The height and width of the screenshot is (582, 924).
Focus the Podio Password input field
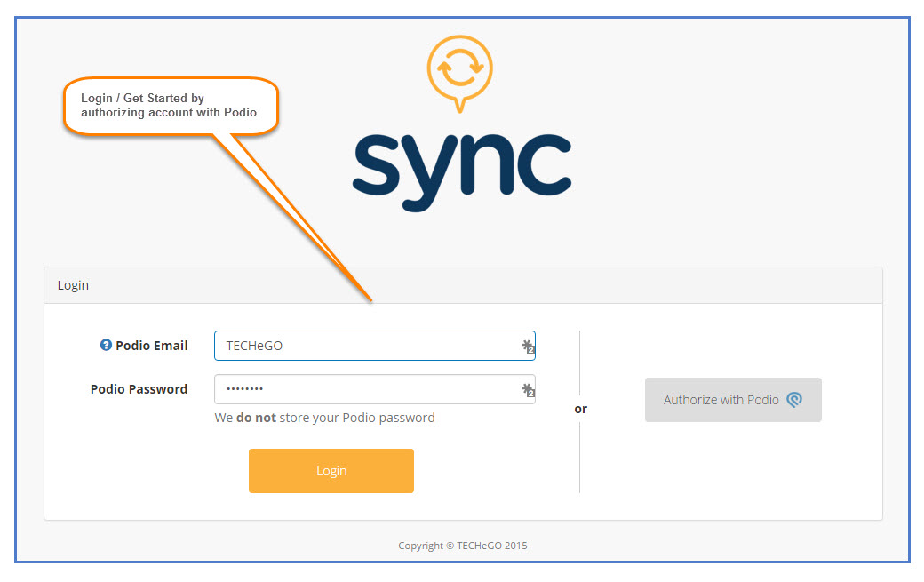pos(375,389)
